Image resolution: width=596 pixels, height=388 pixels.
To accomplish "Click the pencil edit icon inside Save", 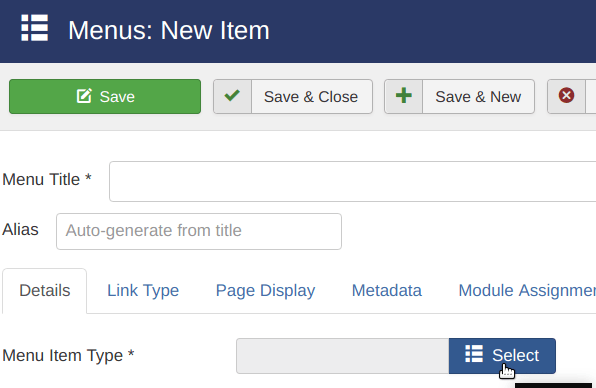I will tap(84, 96).
